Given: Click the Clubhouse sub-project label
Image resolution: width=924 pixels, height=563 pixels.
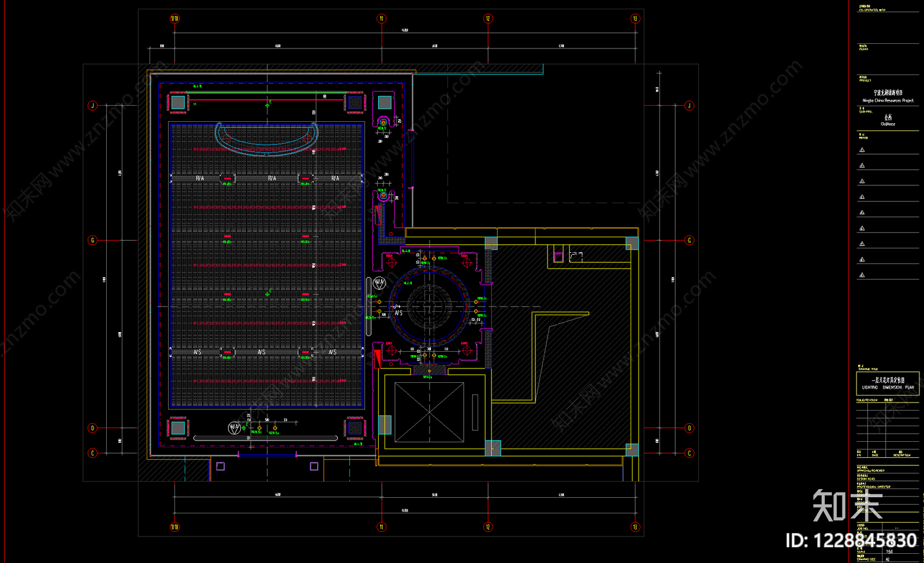Looking at the screenshot, I should 888,124.
